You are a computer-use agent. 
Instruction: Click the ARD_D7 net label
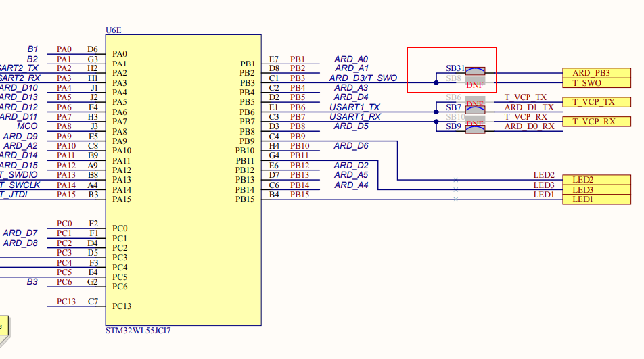[x=20, y=233]
